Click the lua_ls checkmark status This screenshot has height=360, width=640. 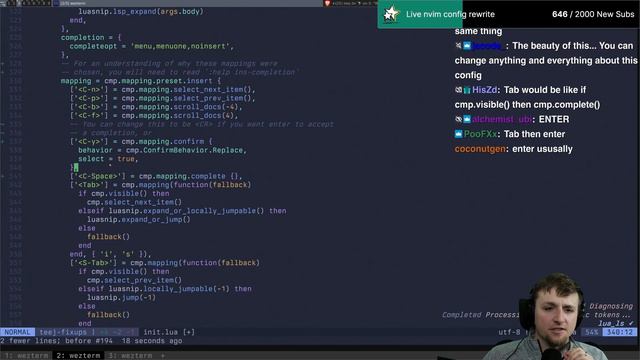click(x=616, y=323)
